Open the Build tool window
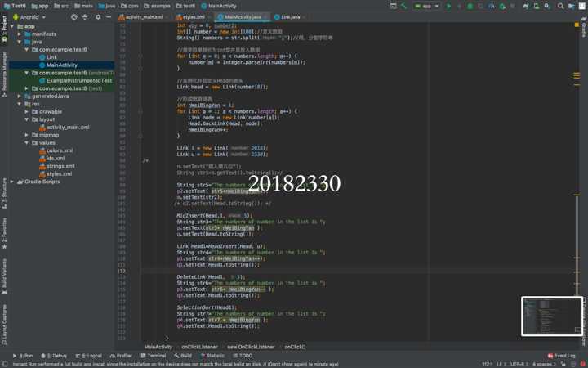The image size is (588, 368). [183, 356]
